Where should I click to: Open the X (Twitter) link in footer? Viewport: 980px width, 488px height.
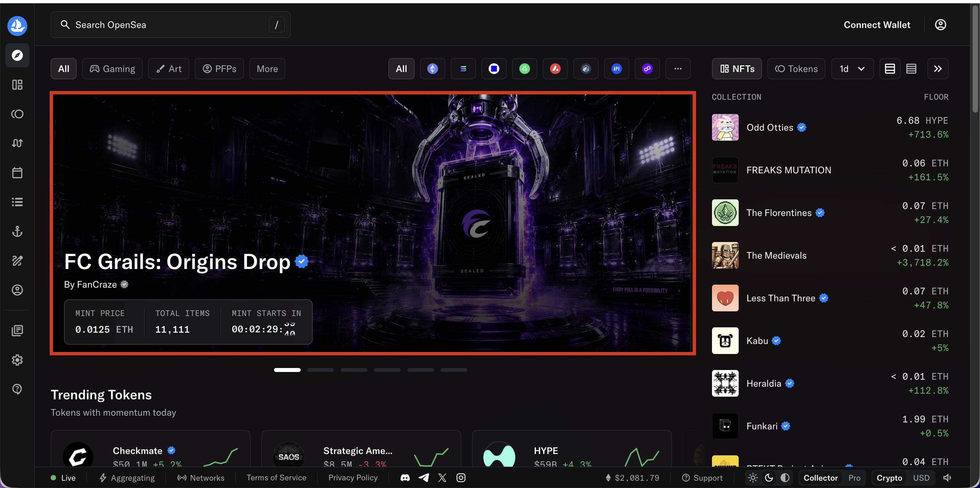(x=442, y=478)
